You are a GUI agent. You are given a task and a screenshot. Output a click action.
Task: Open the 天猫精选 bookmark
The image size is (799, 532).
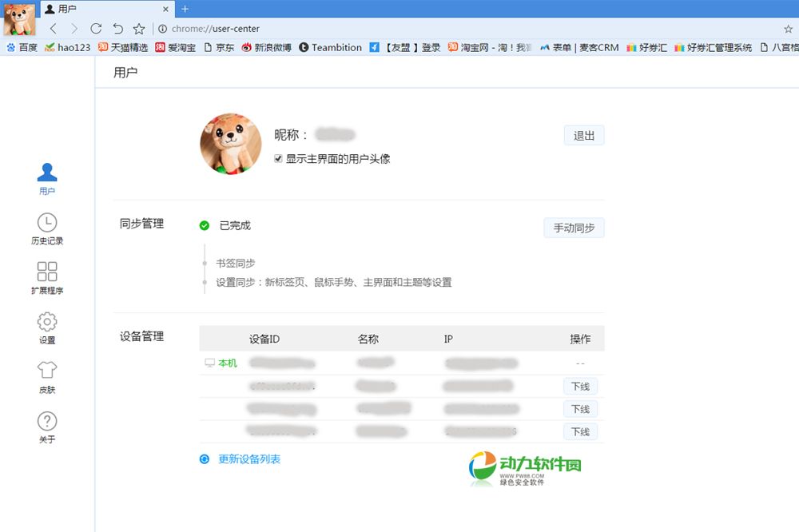123,48
